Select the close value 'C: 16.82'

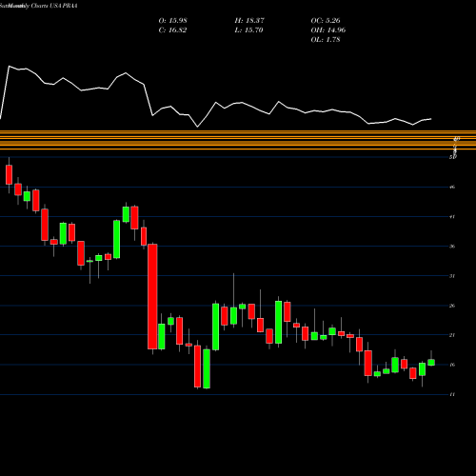[x=172, y=30]
